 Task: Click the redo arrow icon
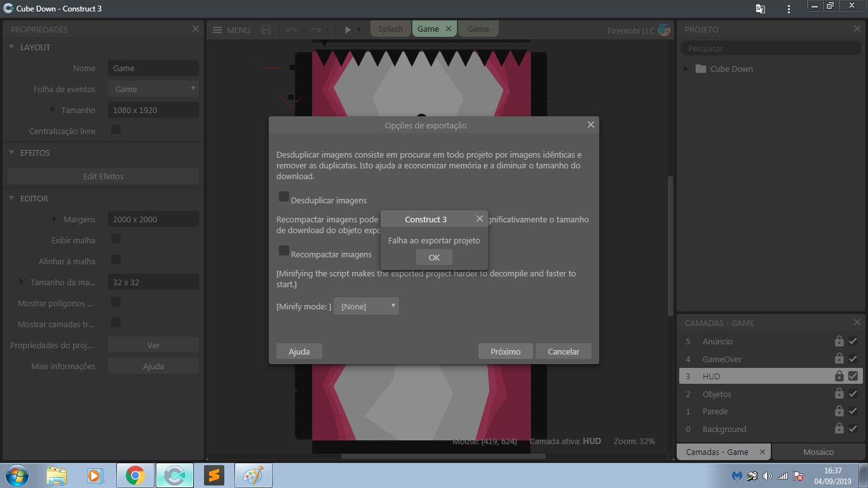315,30
